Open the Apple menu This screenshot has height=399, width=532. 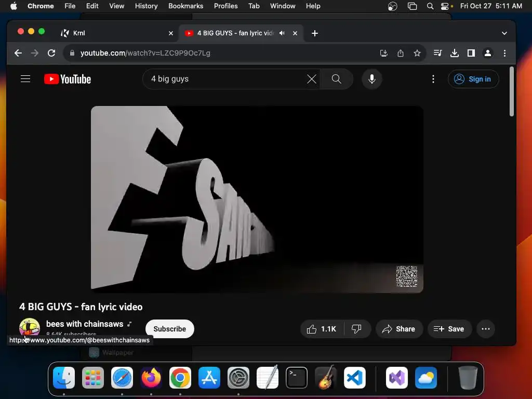14,6
